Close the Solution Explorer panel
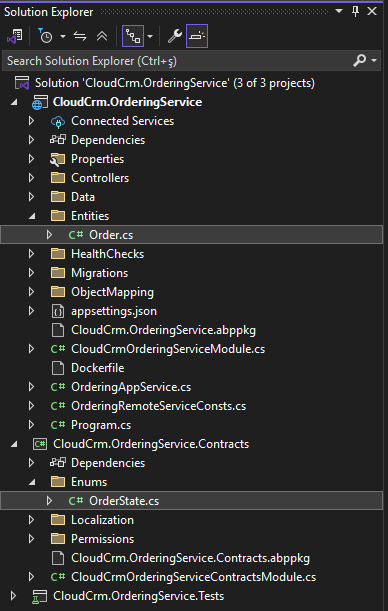 pos(372,11)
